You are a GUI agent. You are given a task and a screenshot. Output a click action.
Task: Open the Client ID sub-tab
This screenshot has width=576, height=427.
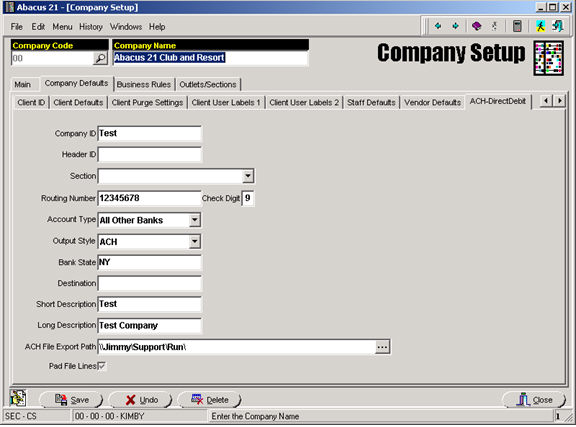point(31,103)
